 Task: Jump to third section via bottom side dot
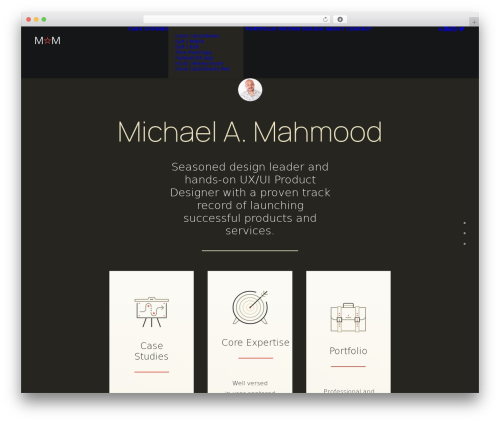click(x=465, y=244)
